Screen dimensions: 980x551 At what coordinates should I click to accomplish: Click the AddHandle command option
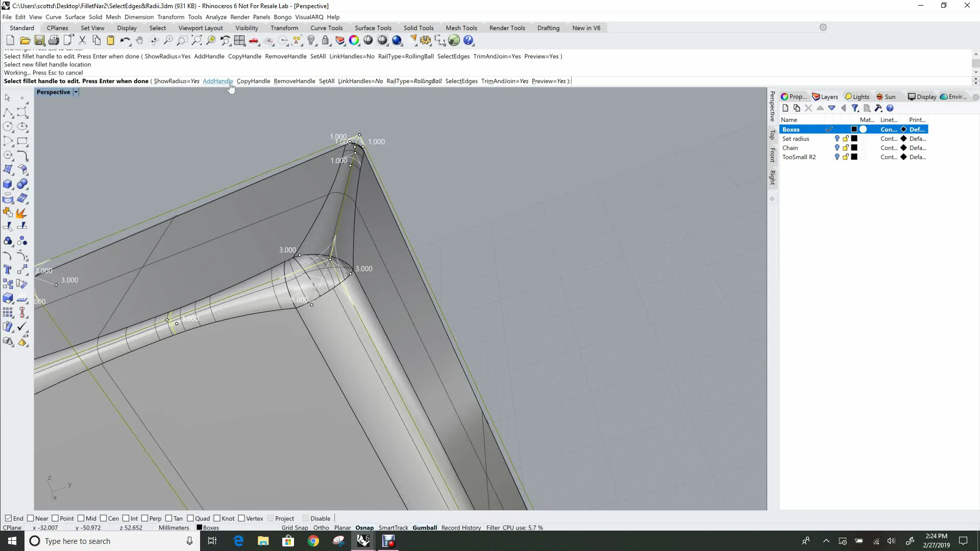(x=218, y=81)
